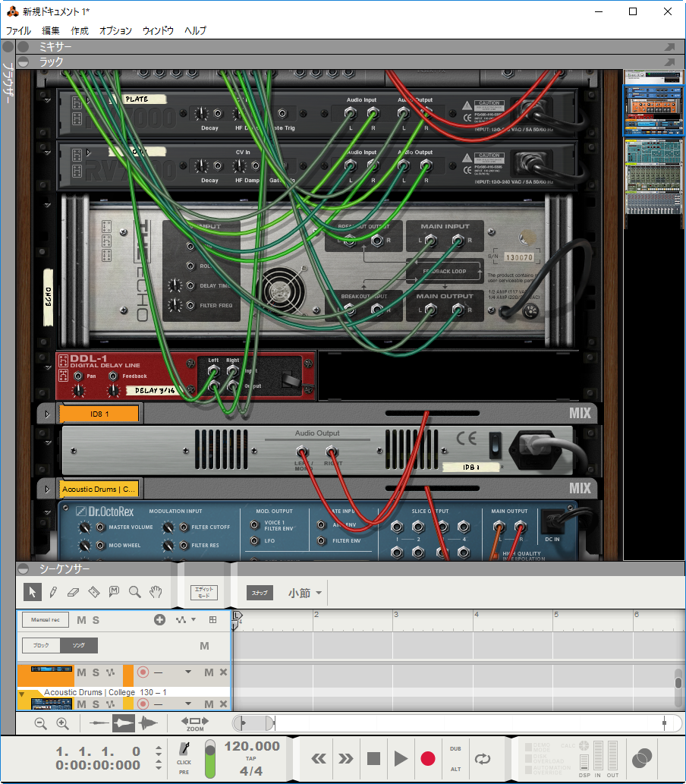
Task: Delete the Acoustic Drums track with X
Action: point(224,704)
